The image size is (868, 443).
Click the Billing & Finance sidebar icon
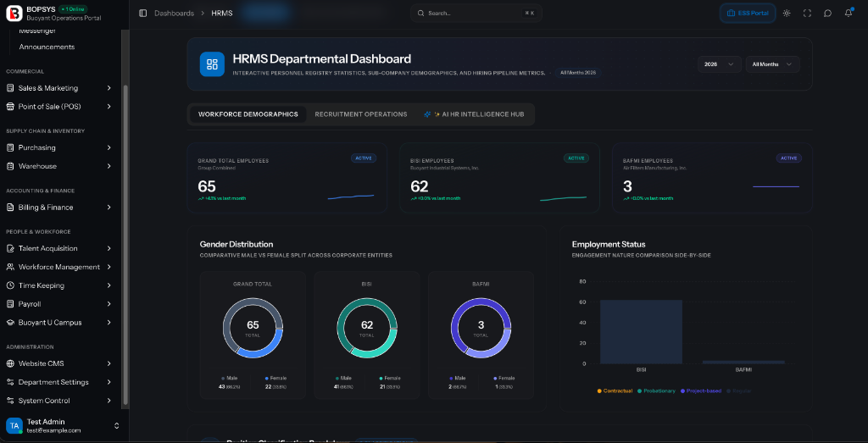[10, 208]
